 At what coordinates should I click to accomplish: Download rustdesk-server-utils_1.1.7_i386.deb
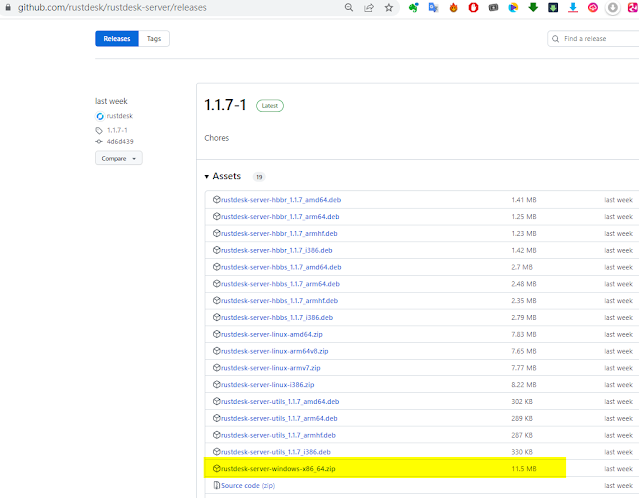[276, 452]
